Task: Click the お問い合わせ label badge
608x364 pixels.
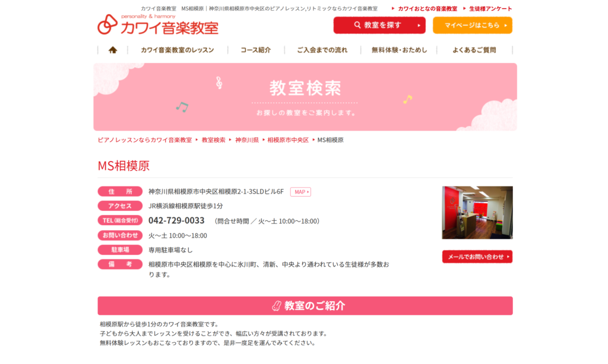Action: 120,235
